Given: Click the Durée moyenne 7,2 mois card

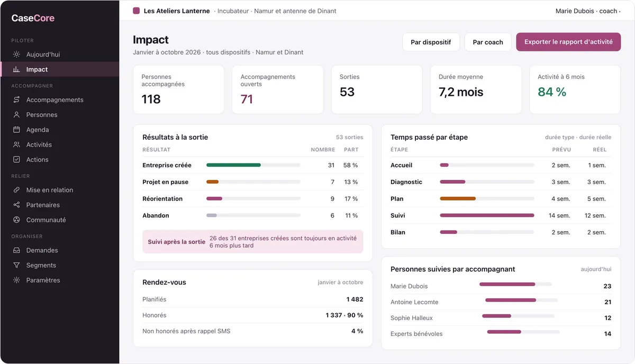Looking at the screenshot, I should point(476,89).
